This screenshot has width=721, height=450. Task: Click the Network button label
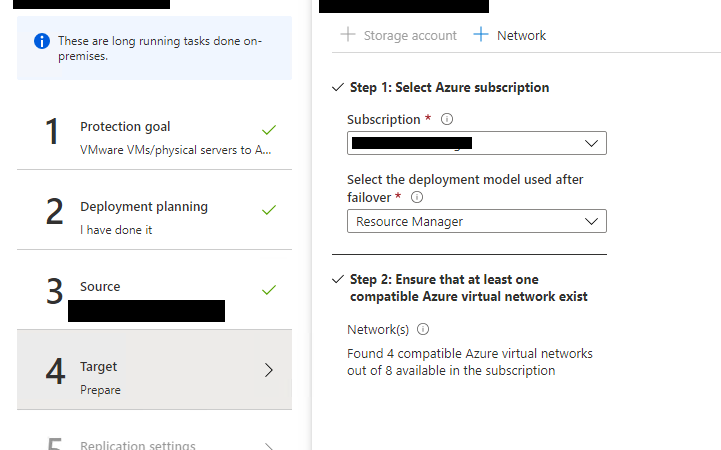[x=521, y=35]
